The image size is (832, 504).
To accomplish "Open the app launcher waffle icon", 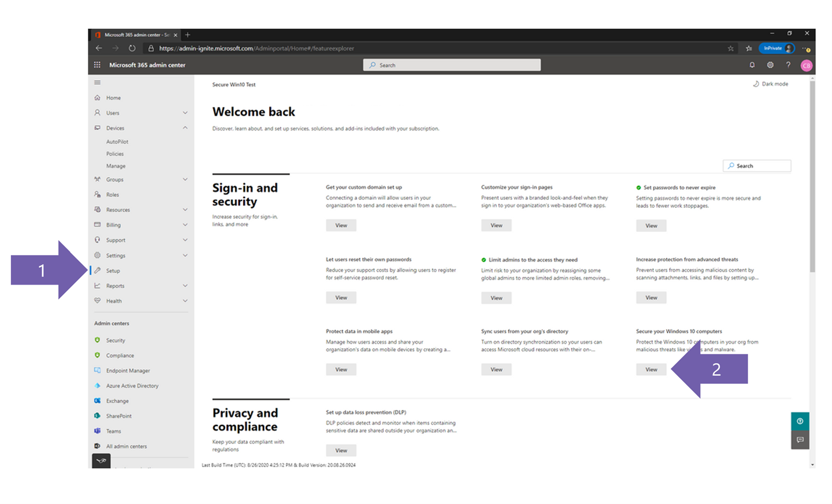I will click(x=97, y=65).
